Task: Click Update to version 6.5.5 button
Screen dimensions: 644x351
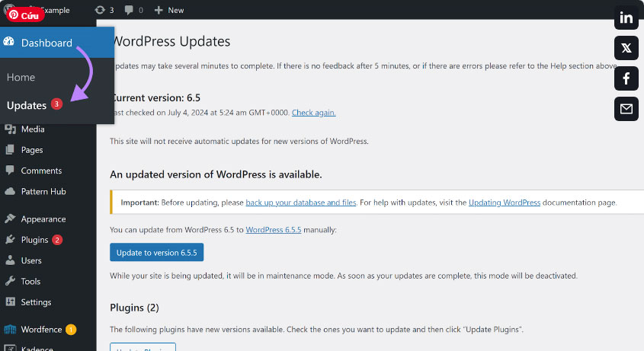Action: 156,253
